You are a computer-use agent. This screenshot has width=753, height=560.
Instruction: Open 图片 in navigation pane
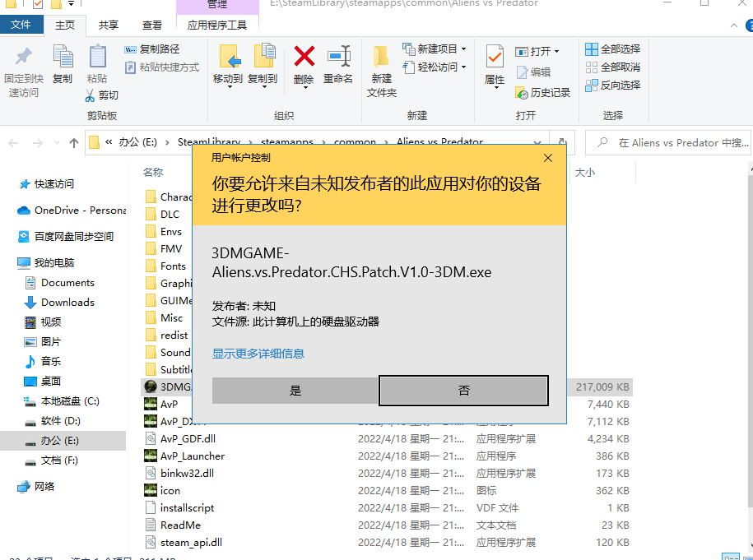point(51,341)
